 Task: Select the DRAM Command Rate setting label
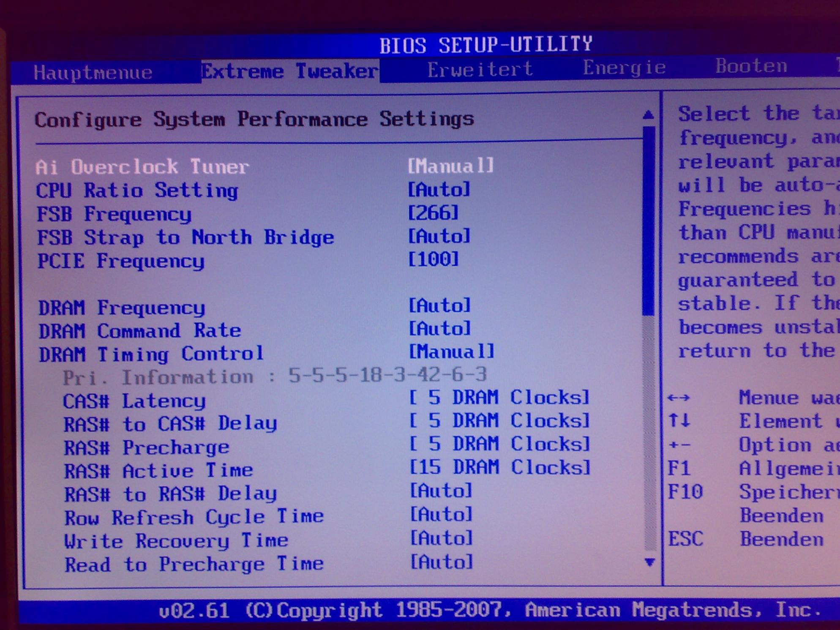(x=140, y=331)
